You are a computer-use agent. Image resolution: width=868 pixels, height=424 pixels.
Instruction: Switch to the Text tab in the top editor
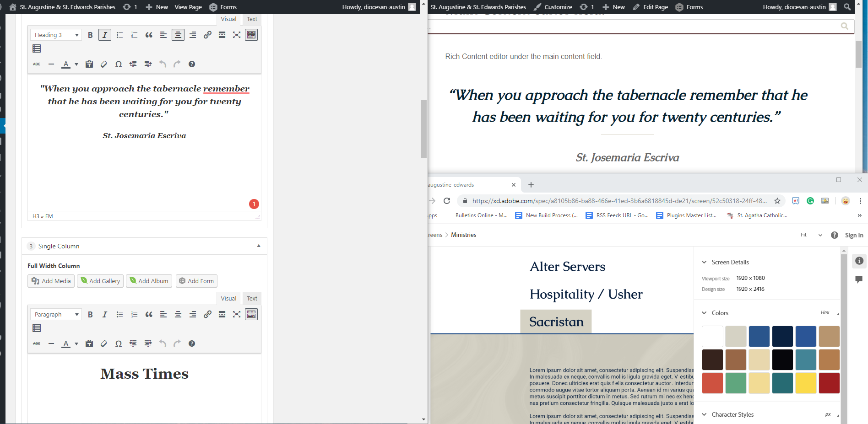[252, 19]
